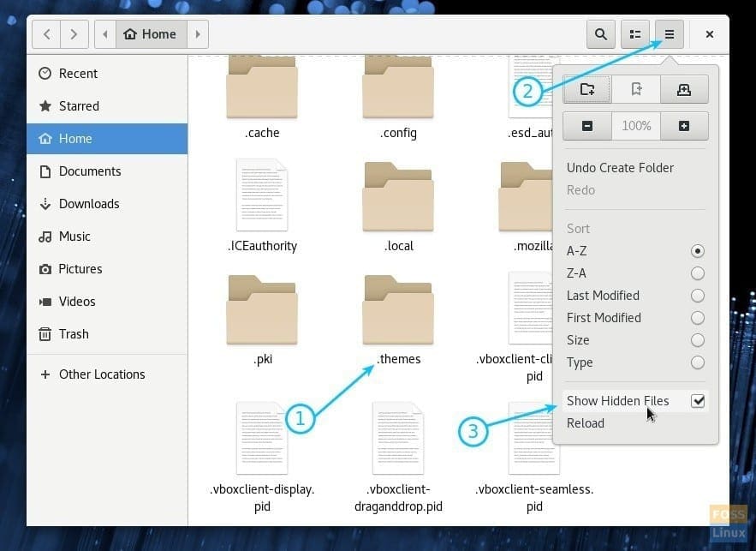Go back with the left arrow button
The image size is (756, 551).
click(x=46, y=34)
